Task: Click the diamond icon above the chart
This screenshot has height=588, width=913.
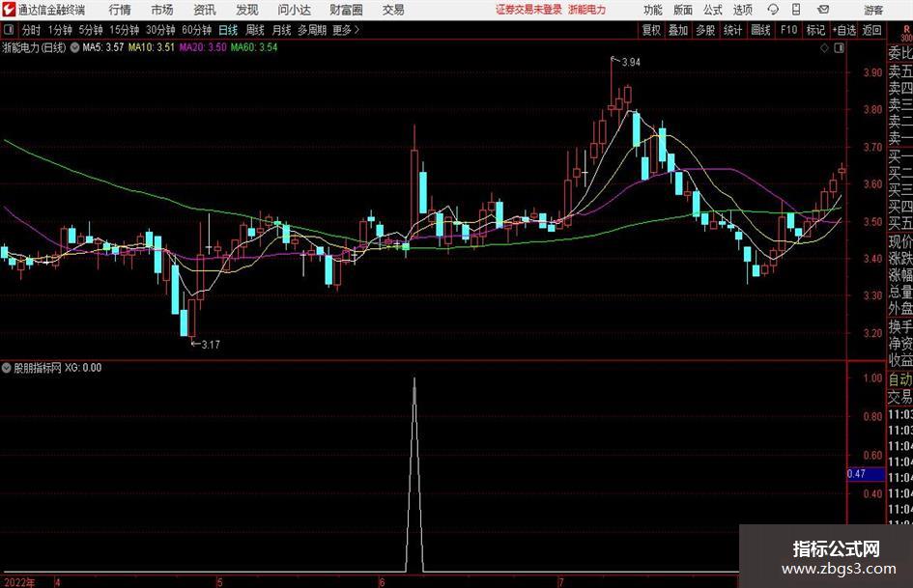Action: click(x=824, y=48)
